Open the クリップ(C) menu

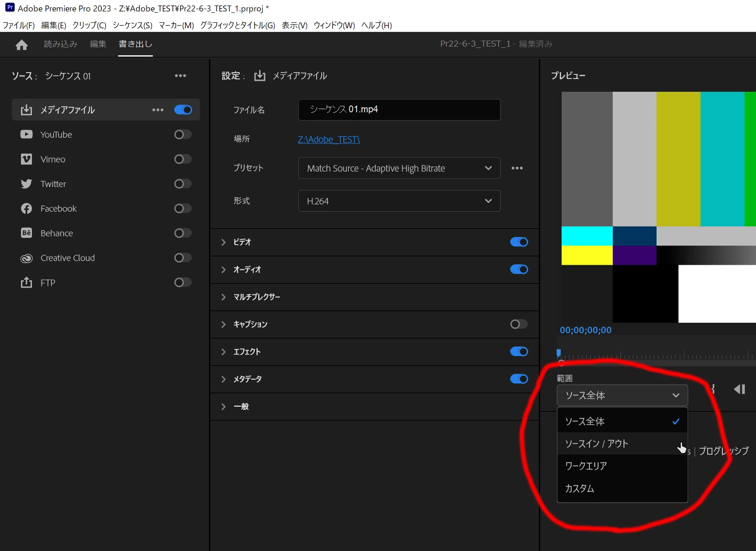[x=89, y=26]
